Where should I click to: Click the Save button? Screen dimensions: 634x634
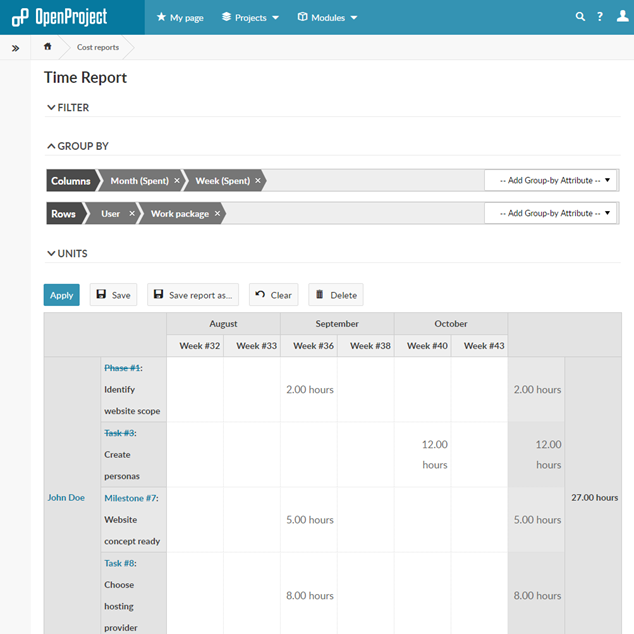pyautogui.click(x=113, y=295)
